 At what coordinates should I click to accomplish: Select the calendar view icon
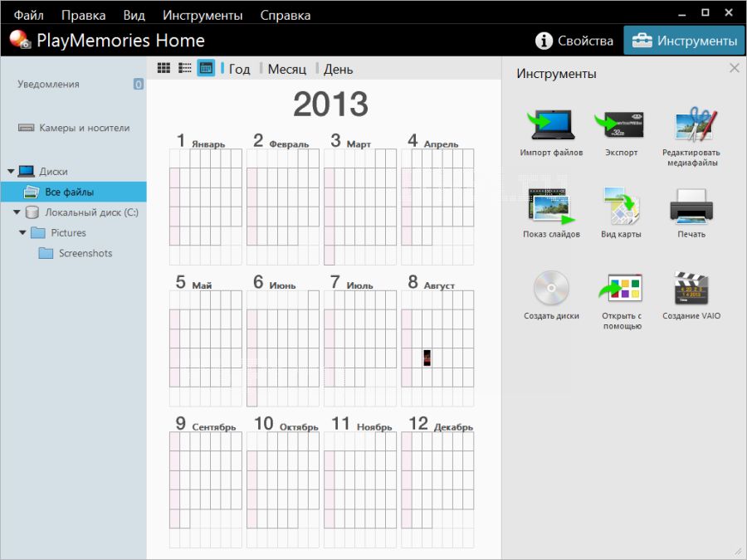(x=206, y=68)
